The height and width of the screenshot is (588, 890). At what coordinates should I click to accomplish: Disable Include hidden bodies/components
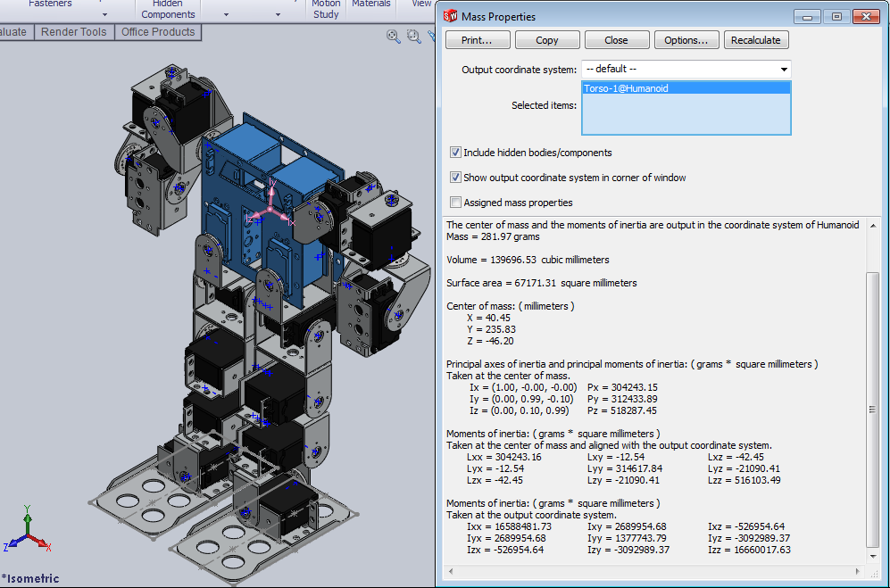pyautogui.click(x=455, y=152)
